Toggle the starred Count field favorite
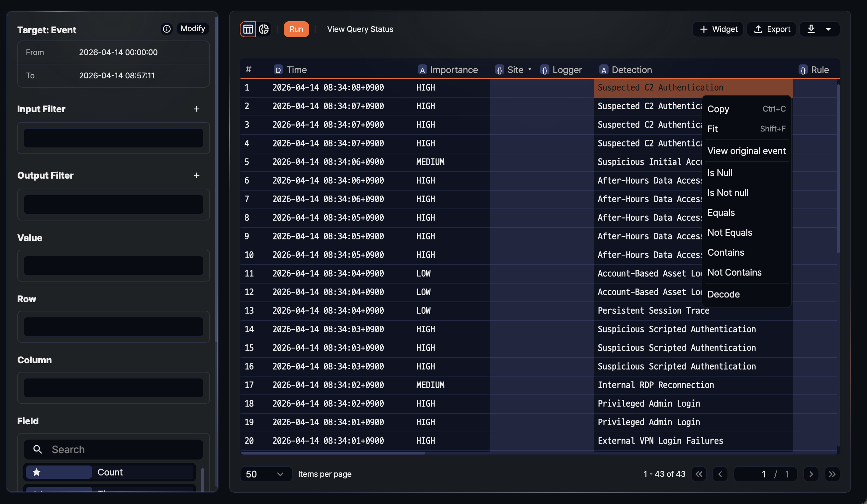This screenshot has height=504, width=867. point(37,472)
